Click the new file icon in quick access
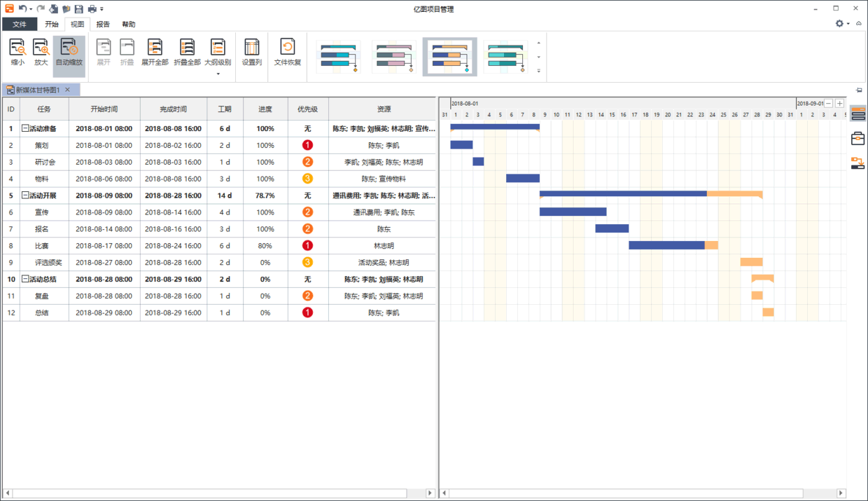 (x=54, y=9)
